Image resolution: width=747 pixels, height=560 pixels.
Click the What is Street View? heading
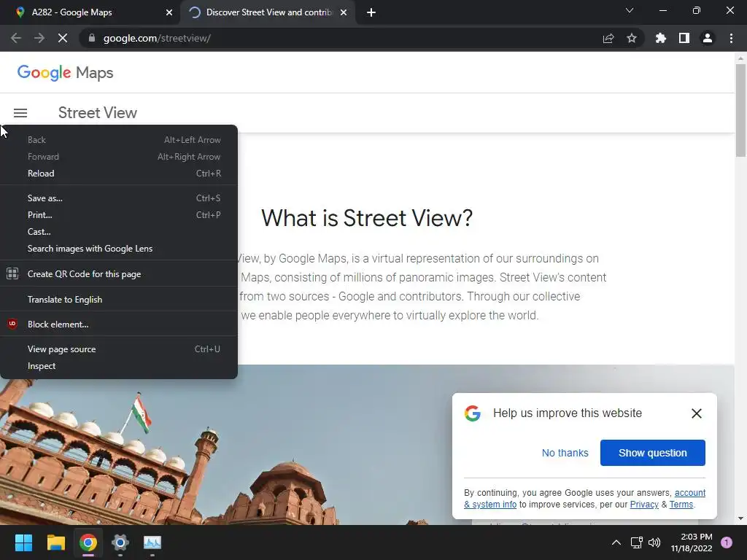tap(367, 218)
